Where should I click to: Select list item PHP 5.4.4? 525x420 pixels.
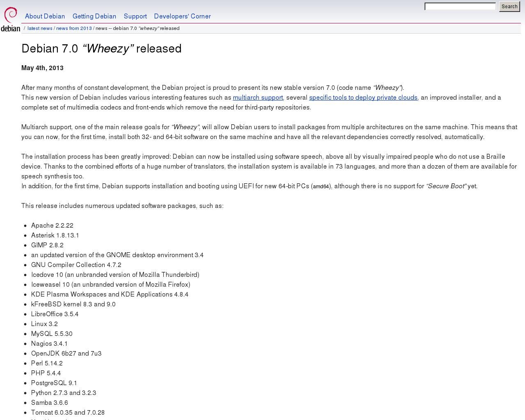(x=46, y=373)
